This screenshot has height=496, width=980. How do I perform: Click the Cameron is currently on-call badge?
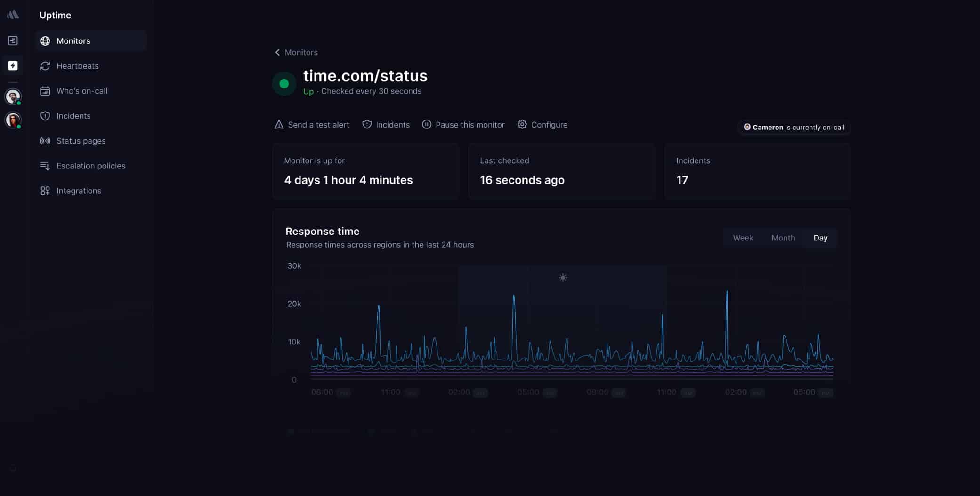(794, 127)
